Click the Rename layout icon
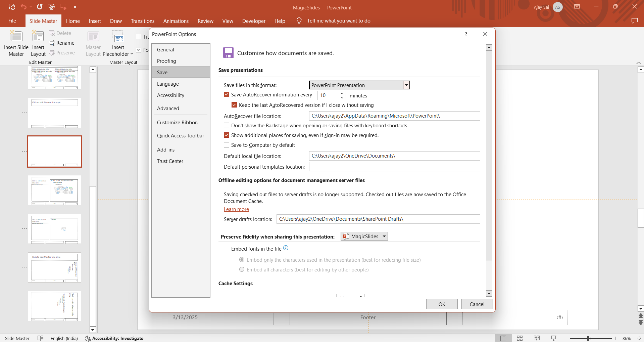 (x=52, y=43)
